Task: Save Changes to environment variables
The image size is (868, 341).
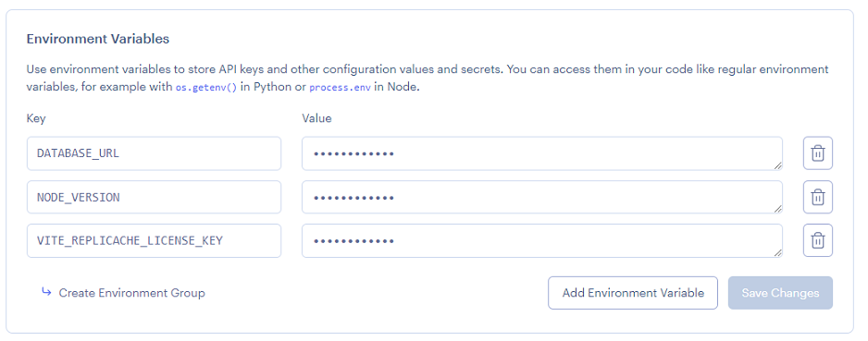Action: (x=780, y=293)
